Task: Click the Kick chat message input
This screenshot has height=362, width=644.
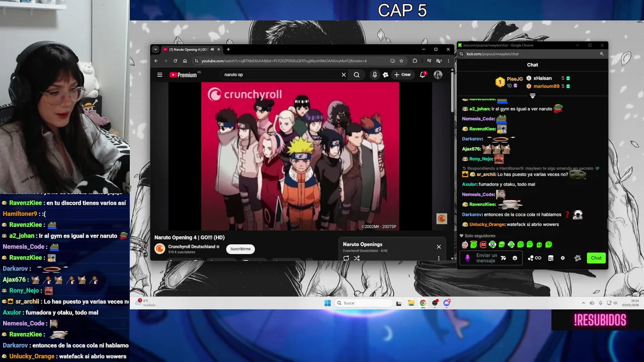Action: click(486, 258)
